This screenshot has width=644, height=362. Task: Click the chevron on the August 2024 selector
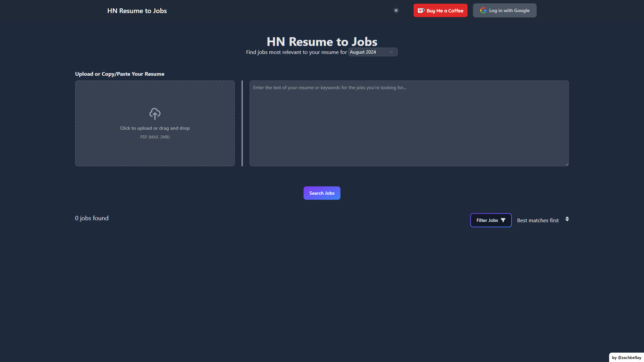(391, 52)
